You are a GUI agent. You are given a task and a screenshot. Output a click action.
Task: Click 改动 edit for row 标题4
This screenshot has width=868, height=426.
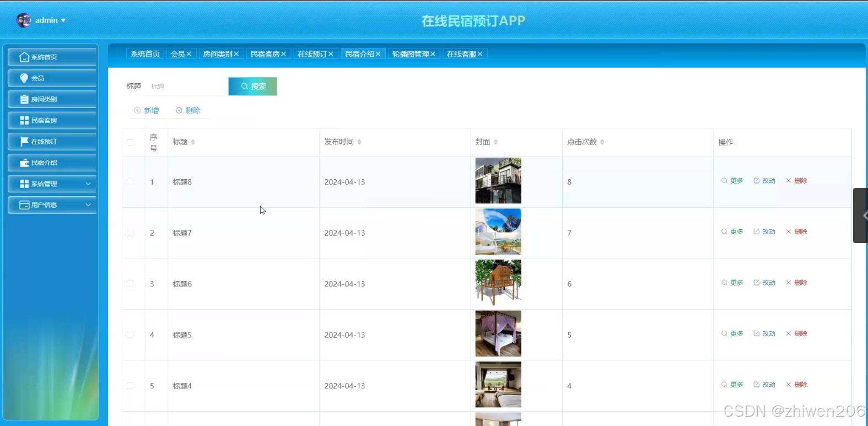764,385
